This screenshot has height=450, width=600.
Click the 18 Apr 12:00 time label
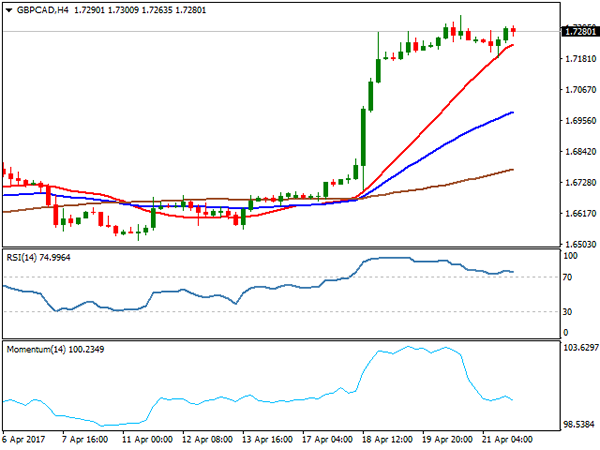pyautogui.click(x=387, y=439)
